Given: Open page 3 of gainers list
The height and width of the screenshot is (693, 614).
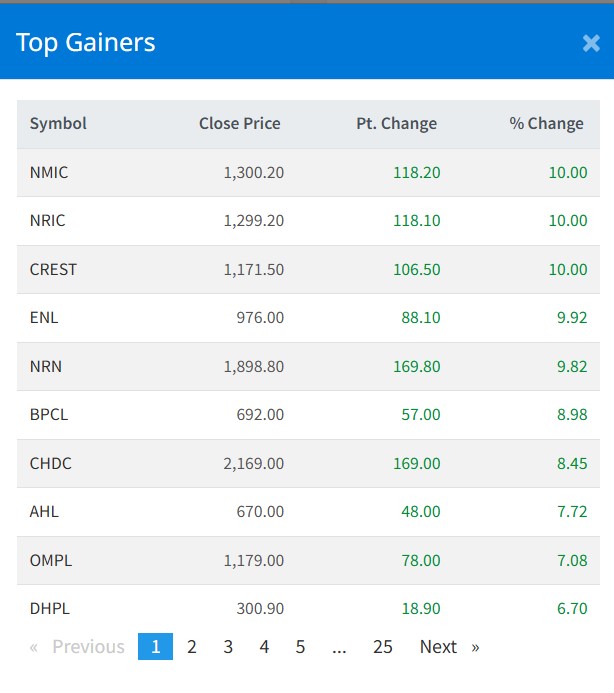Looking at the screenshot, I should coord(228,647).
